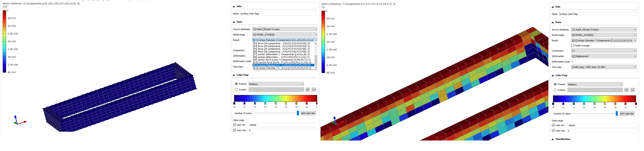
Task: Click the rainbow gradient bar in right panel
Action: click(594, 99)
